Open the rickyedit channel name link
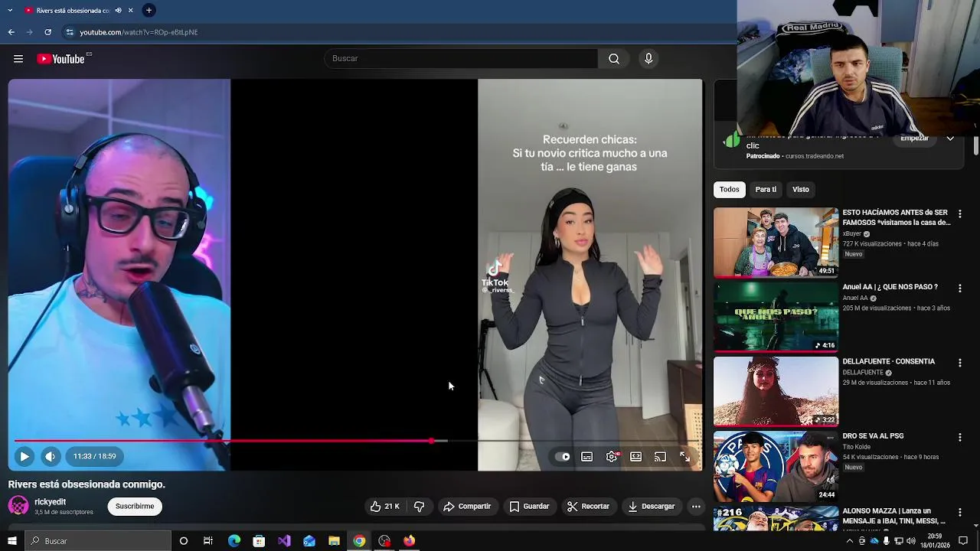 coord(50,502)
